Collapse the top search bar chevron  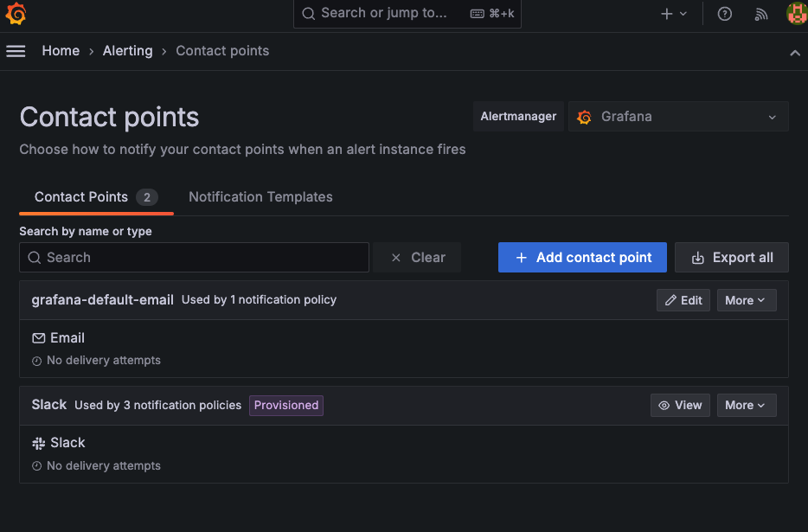click(x=795, y=53)
